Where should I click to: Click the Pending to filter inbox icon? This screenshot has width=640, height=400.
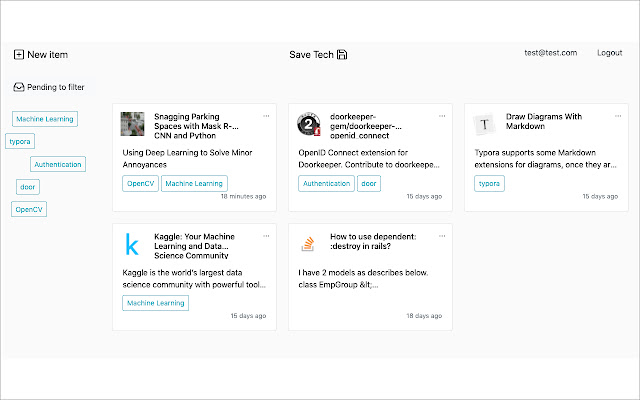[19, 87]
